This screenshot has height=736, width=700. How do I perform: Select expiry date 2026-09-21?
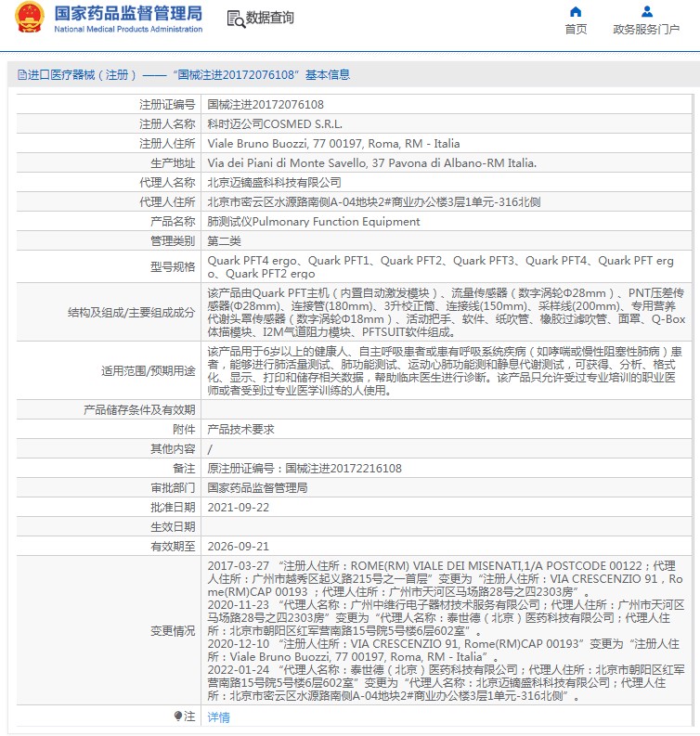click(x=239, y=546)
